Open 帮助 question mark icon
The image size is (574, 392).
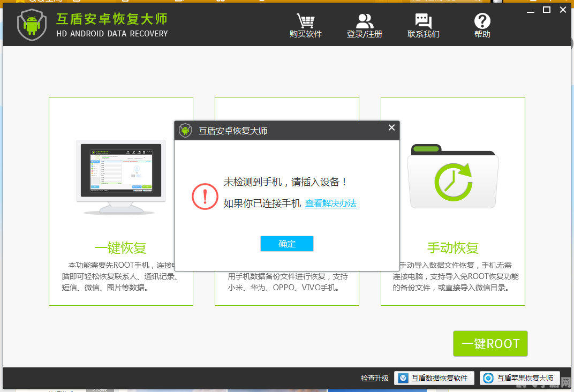pos(482,21)
